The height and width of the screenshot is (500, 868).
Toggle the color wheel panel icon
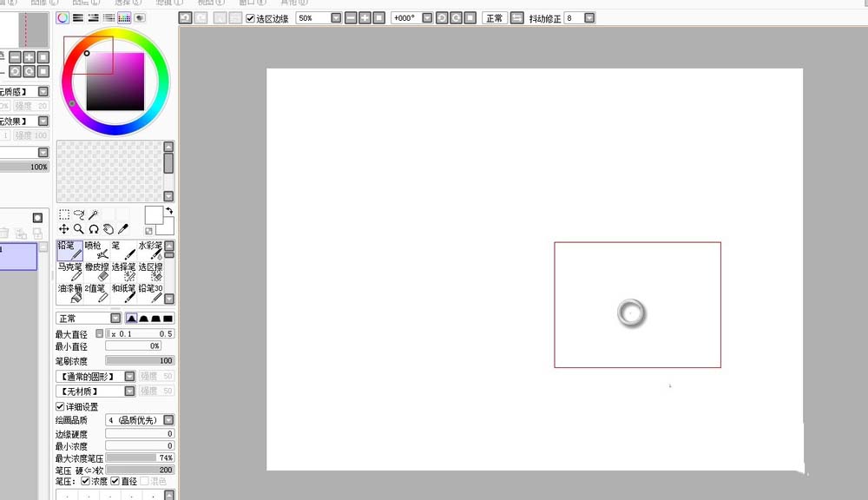[x=62, y=17]
